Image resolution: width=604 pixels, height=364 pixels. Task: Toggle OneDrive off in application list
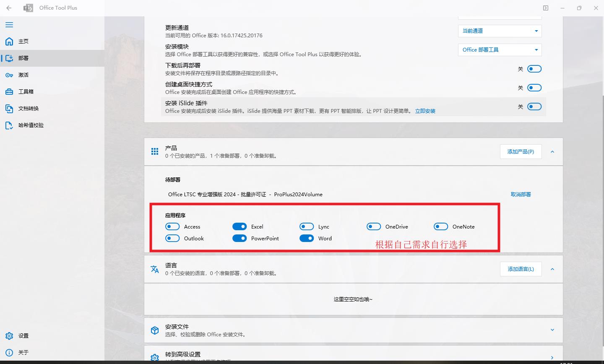(x=374, y=226)
